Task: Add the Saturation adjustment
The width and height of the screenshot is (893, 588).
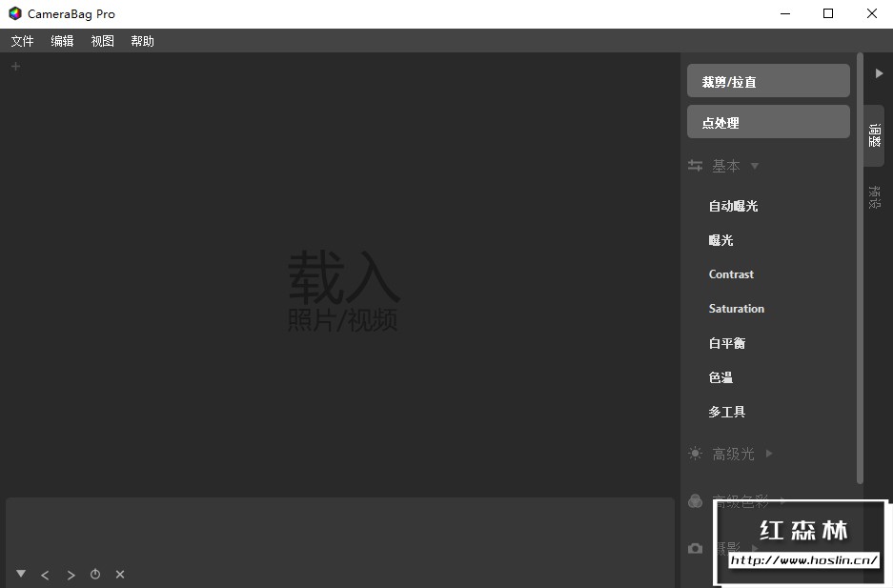Action: [x=737, y=309]
